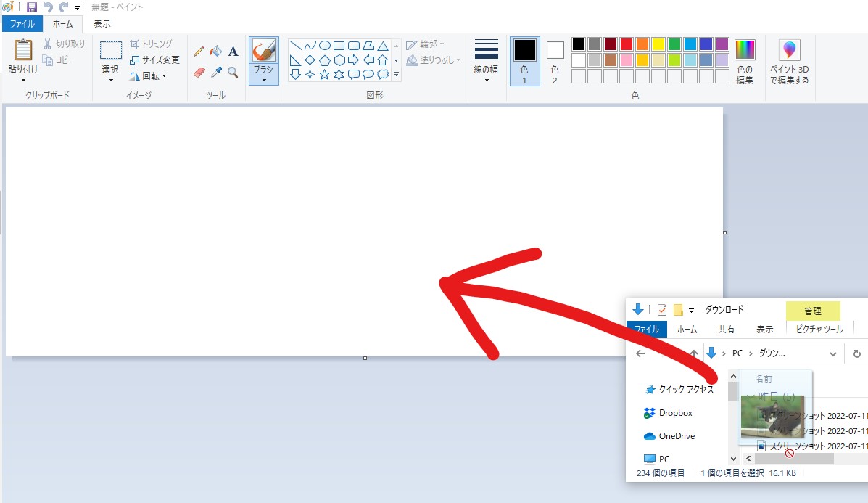Pick the Diamond shape
Image resolution: width=868 pixels, height=503 pixels.
[x=310, y=60]
